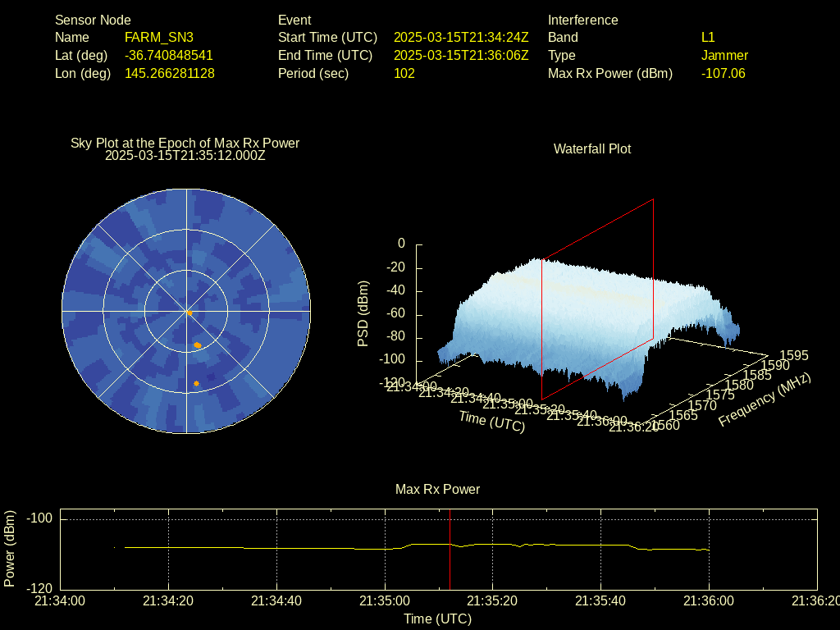Click the 21:34:40 tick label on bottom chart
The image size is (840, 630).
click(x=277, y=600)
